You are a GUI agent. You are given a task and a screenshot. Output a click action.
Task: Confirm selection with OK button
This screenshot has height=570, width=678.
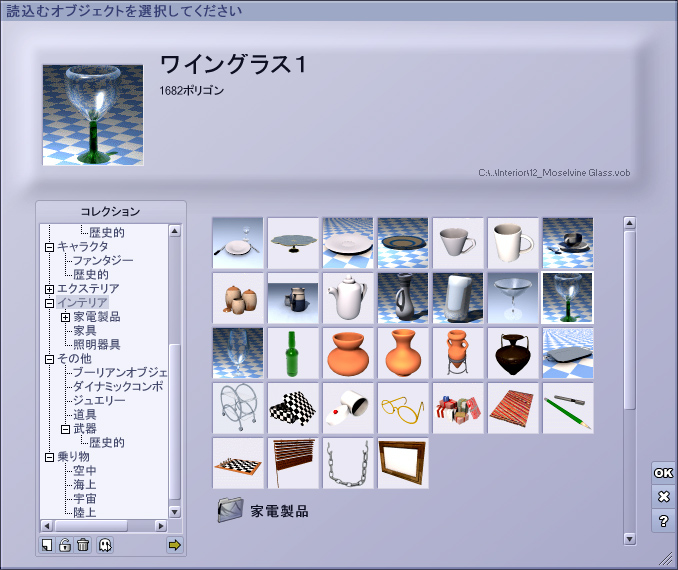tap(663, 473)
